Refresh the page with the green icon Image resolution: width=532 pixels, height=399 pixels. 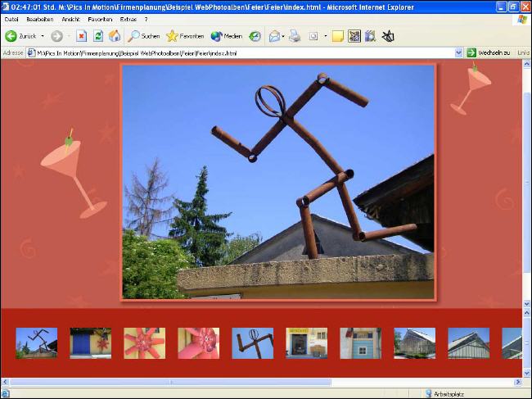point(98,36)
